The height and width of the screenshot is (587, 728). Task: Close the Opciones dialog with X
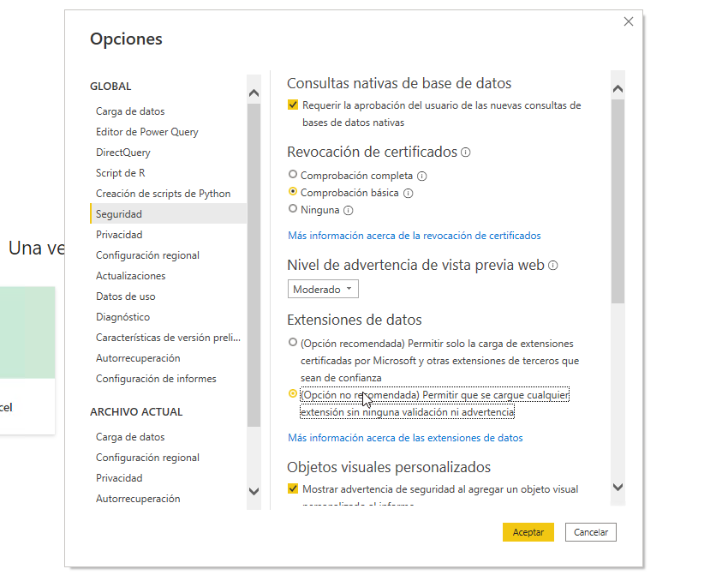click(x=629, y=21)
